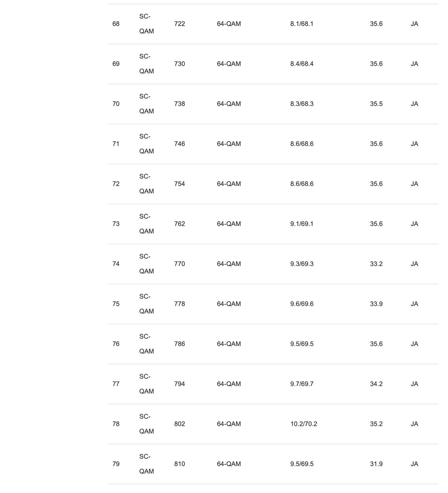Click SNR value 35.5
Viewport: 448px width, 493px height.
[376, 104]
